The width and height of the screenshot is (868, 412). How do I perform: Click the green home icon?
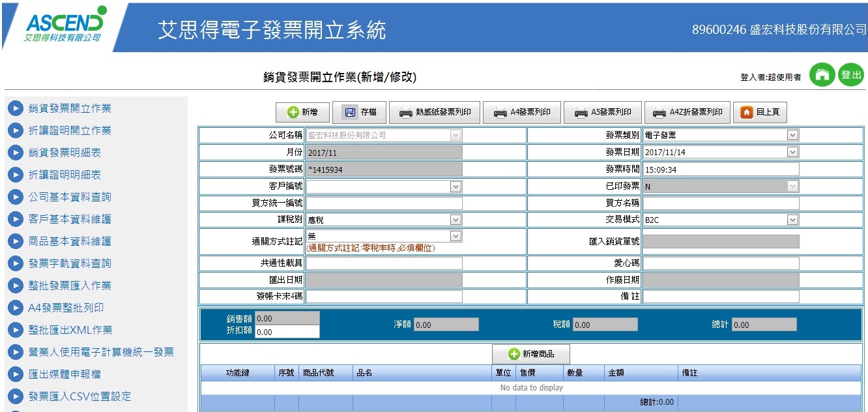coord(822,75)
